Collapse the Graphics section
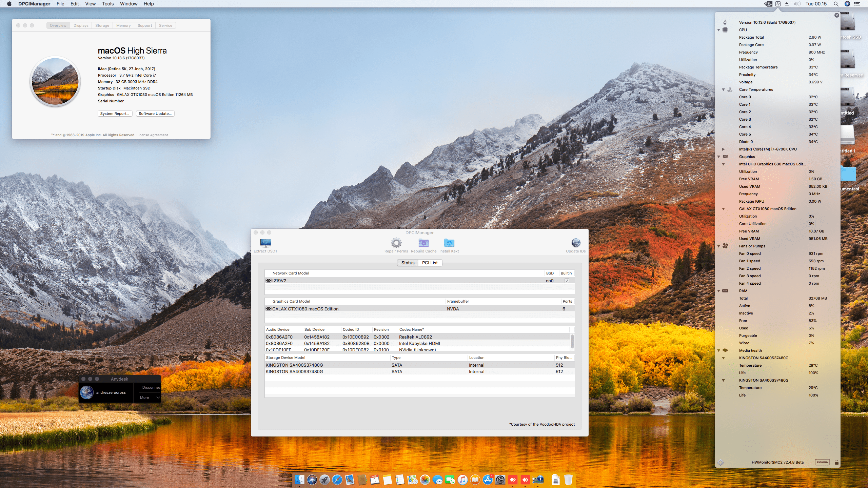868x488 pixels. 718,157
